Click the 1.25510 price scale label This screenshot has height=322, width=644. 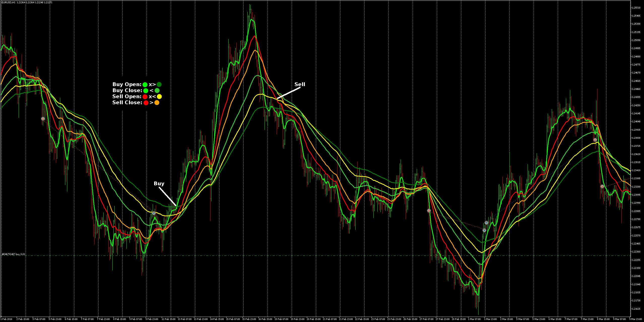636,8
